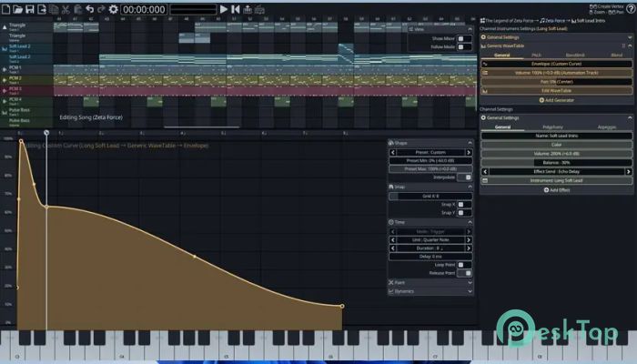Switch to the Polyphony tab
The height and width of the screenshot is (364, 637).
pos(552,127)
